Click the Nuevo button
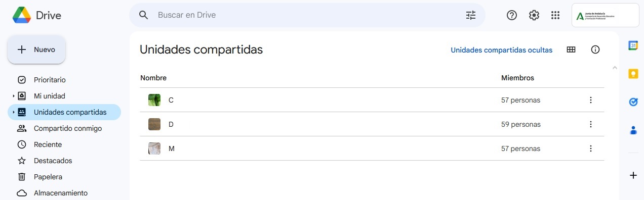Image resolution: width=644 pixels, height=200 pixels. pos(36,49)
